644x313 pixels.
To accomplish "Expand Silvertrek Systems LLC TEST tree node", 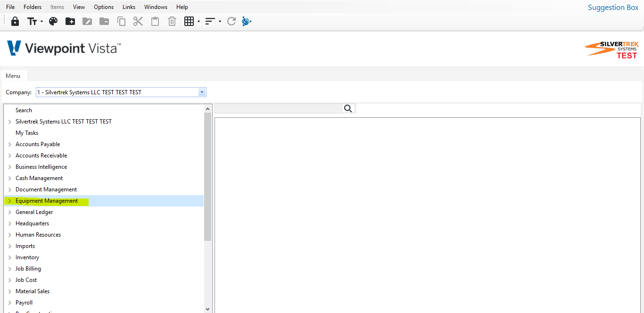I will (10, 122).
